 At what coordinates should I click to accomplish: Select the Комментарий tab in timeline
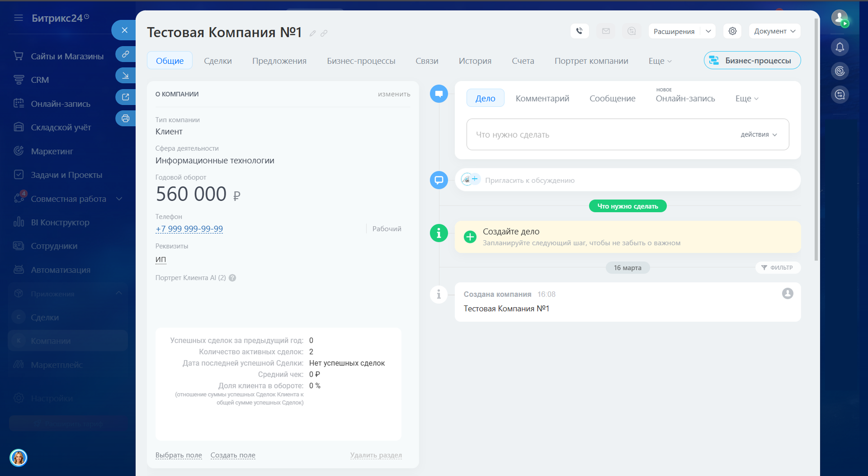pyautogui.click(x=542, y=99)
